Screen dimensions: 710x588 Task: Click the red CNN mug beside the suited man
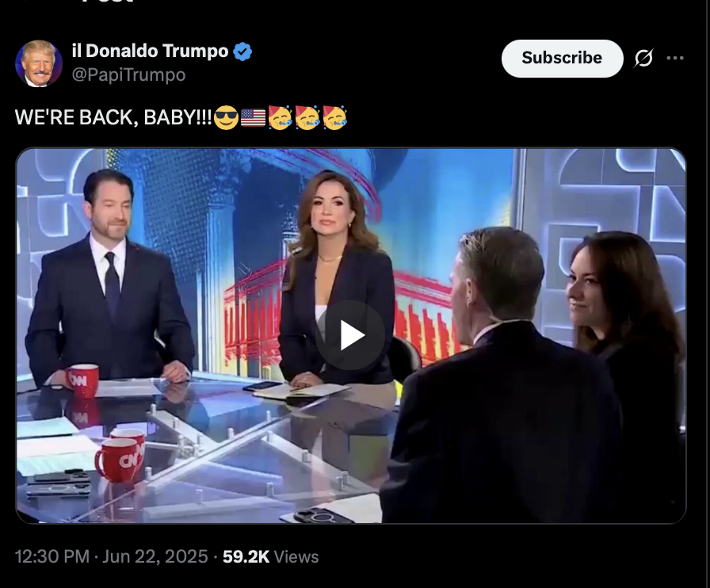pyautogui.click(x=82, y=380)
